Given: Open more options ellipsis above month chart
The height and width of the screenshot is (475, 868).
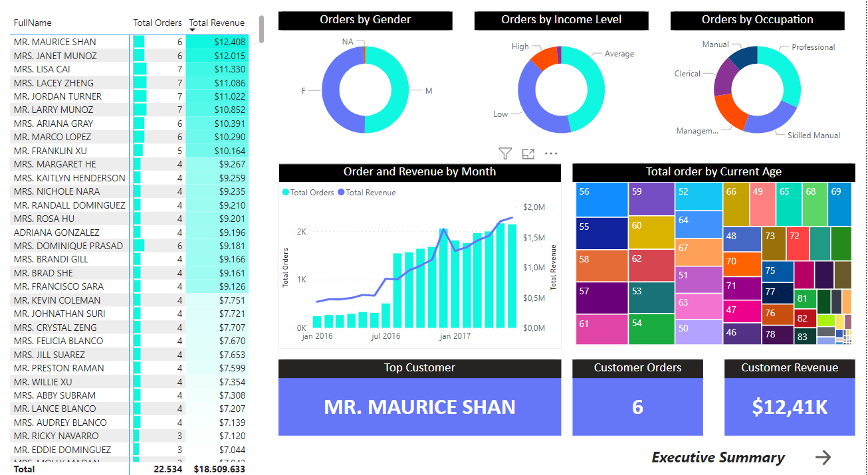Looking at the screenshot, I should tap(551, 153).
